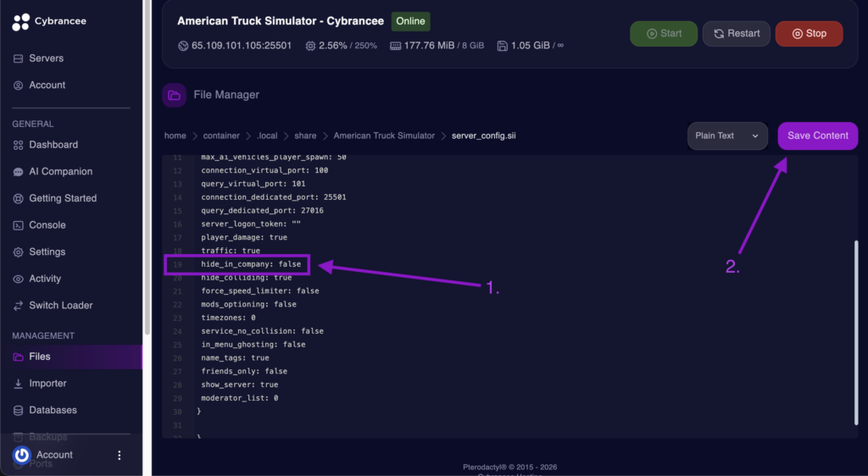Click server_config.sii in breadcrumb
Viewport: 868px width, 476px height.
tap(484, 136)
